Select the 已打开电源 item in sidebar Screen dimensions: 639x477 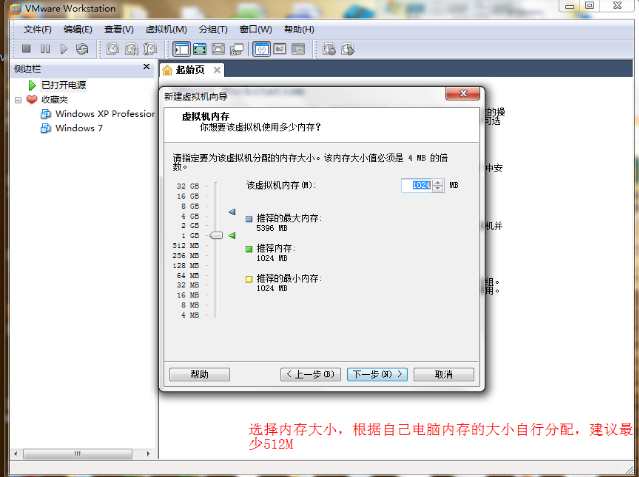point(64,85)
